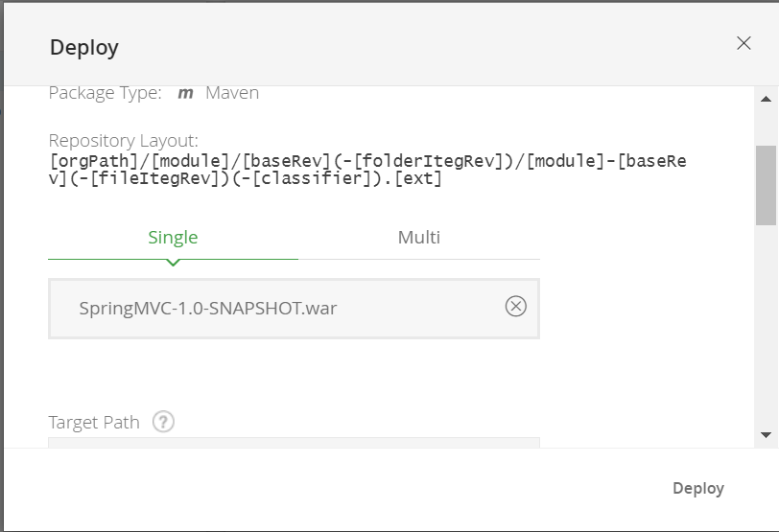This screenshot has height=532, width=779.
Task: Focus the Target Path input box
Action: tap(294, 443)
